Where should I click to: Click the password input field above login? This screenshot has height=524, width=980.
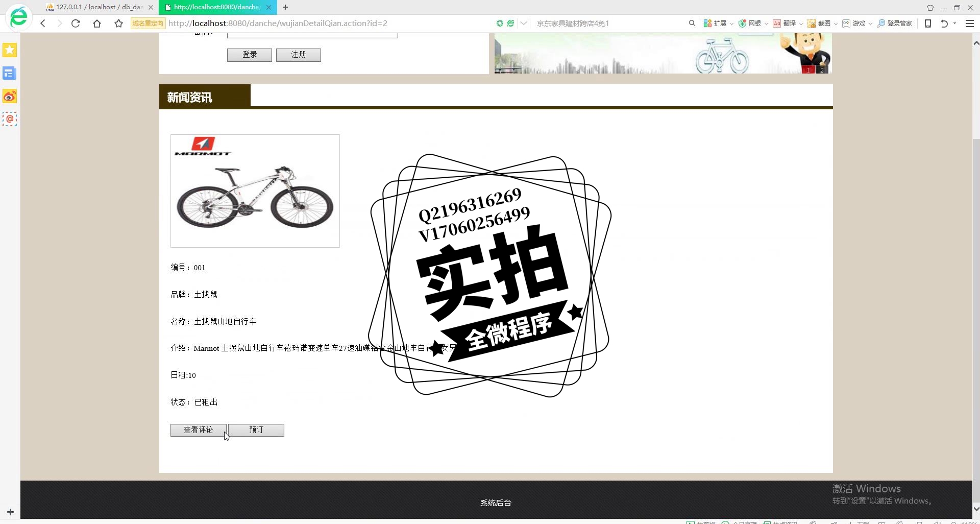[312, 35]
